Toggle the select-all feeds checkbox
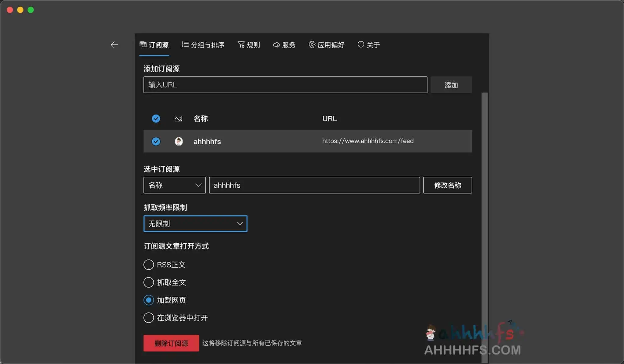The width and height of the screenshot is (624, 364). pos(156,118)
